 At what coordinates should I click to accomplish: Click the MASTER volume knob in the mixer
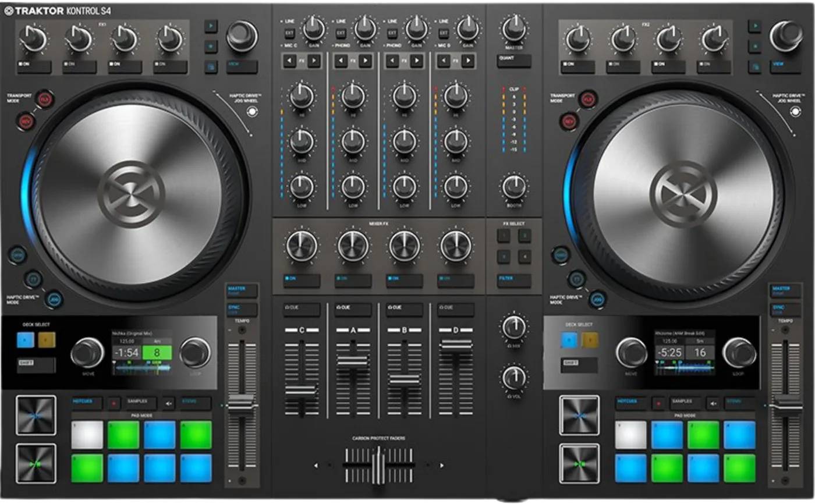pos(513,28)
